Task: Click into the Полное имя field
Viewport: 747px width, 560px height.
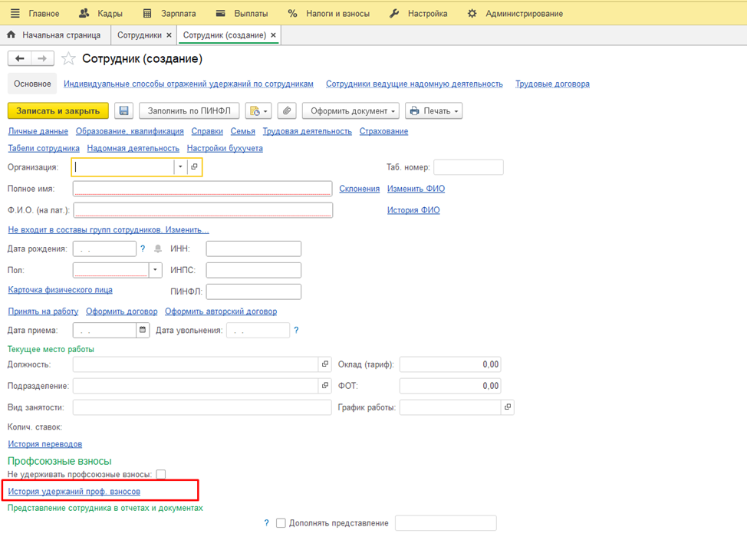Action: tap(202, 189)
